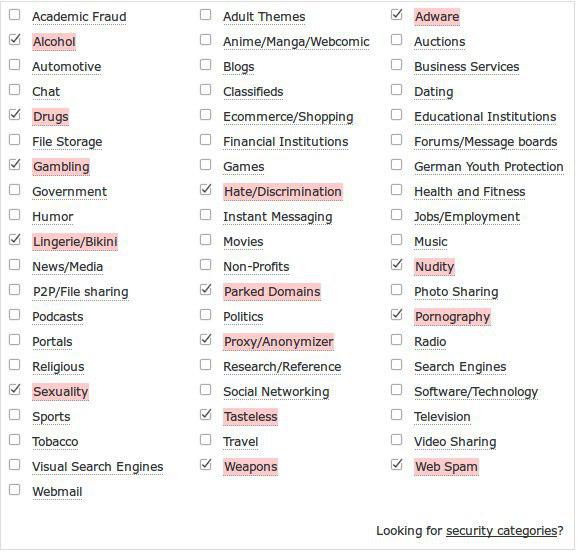Check the Games category checkbox
The image size is (581, 554).
[205, 165]
